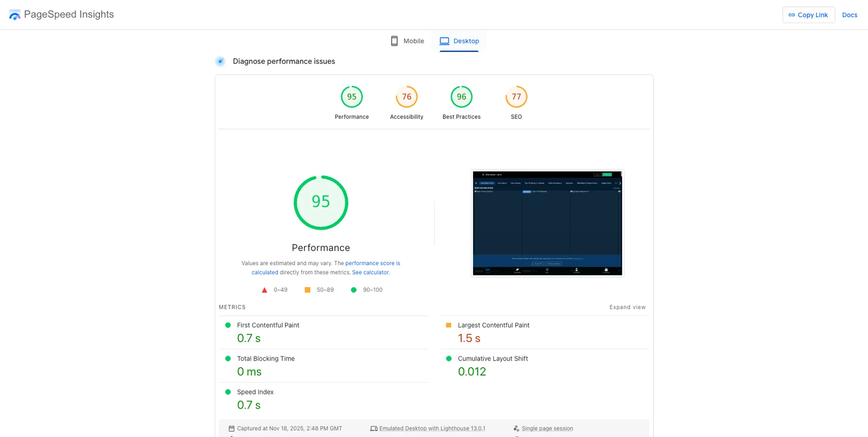The image size is (868, 437).
Task: Select the Mobile phone icon
Action: pos(394,41)
